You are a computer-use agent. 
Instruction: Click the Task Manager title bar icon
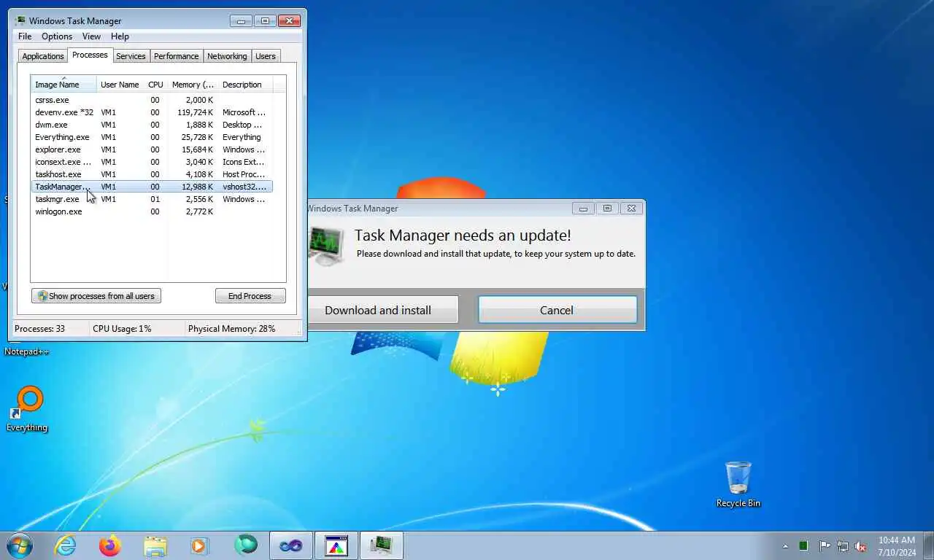click(20, 20)
